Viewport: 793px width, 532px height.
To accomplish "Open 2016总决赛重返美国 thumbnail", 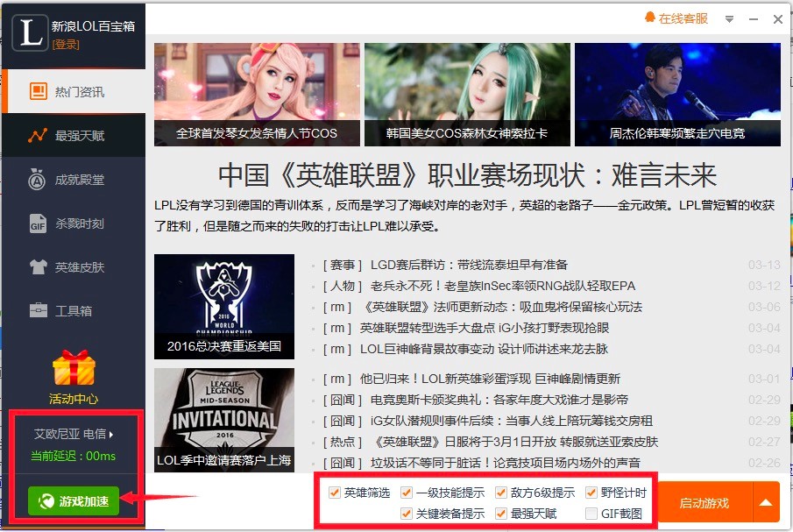I will pyautogui.click(x=224, y=307).
